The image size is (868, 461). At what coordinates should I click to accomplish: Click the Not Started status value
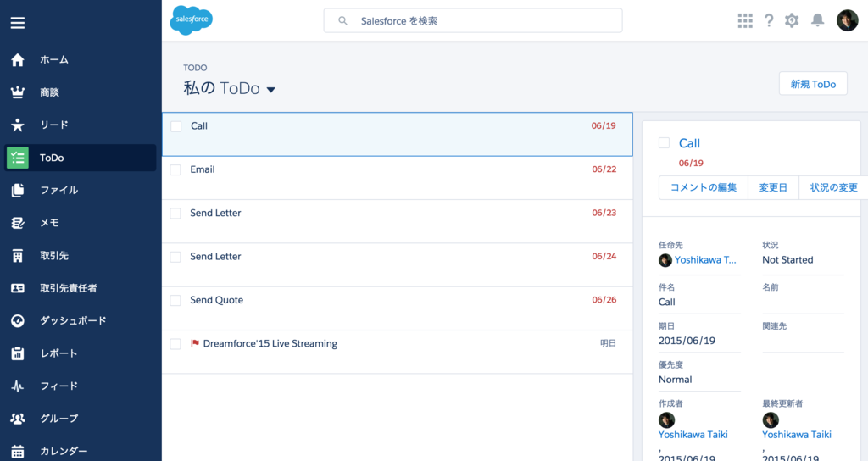click(x=787, y=259)
